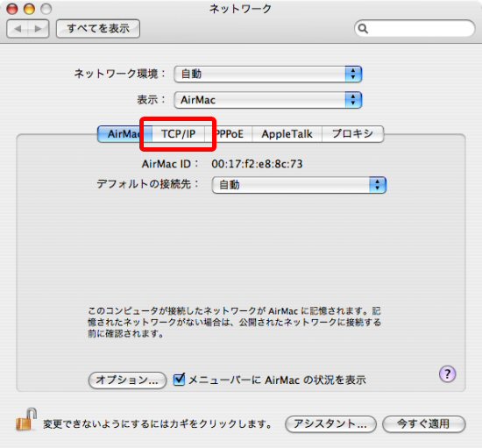The image size is (482, 448).
Task: Open the ネットワーク環境 dropdown
Action: click(x=268, y=74)
